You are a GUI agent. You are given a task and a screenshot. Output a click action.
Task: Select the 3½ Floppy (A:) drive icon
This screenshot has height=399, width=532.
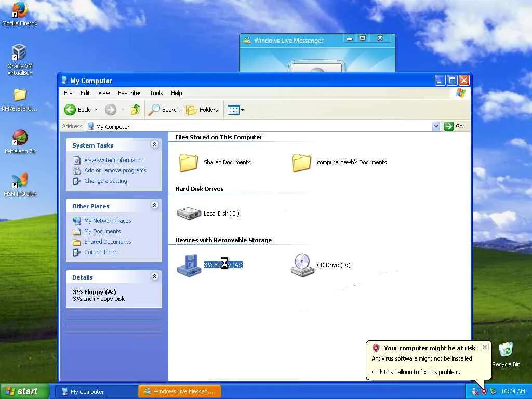click(x=189, y=265)
